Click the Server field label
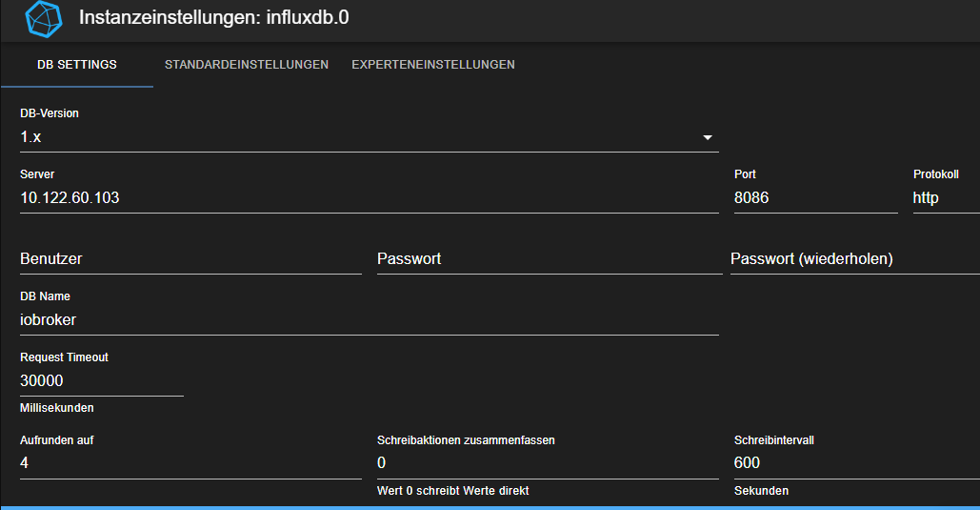The width and height of the screenshot is (980, 510). (37, 173)
